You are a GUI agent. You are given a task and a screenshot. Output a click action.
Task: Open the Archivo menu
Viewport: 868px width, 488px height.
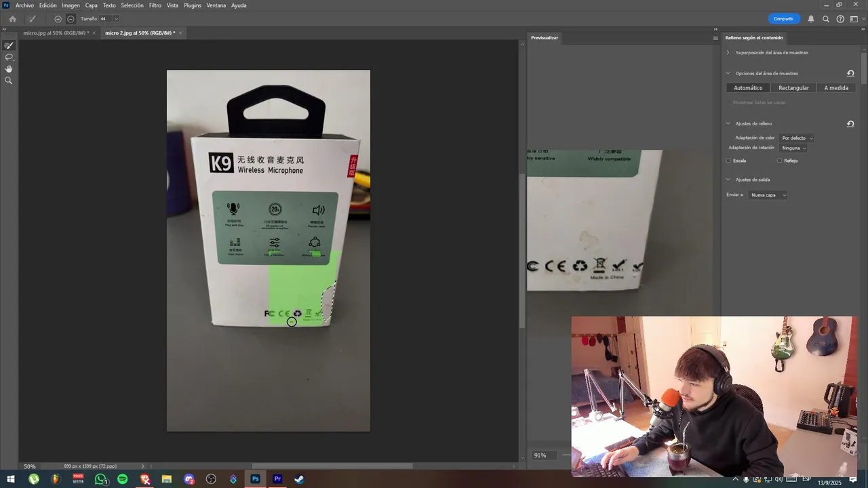point(24,5)
